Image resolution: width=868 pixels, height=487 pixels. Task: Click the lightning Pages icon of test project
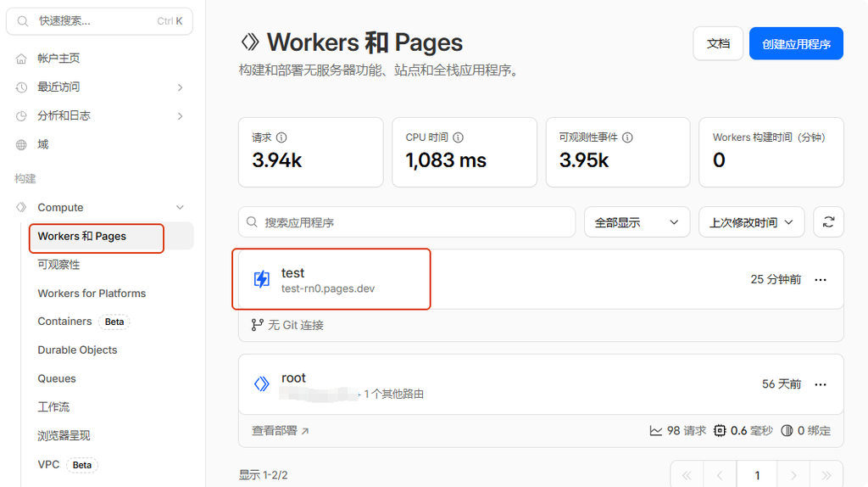pyautogui.click(x=261, y=278)
